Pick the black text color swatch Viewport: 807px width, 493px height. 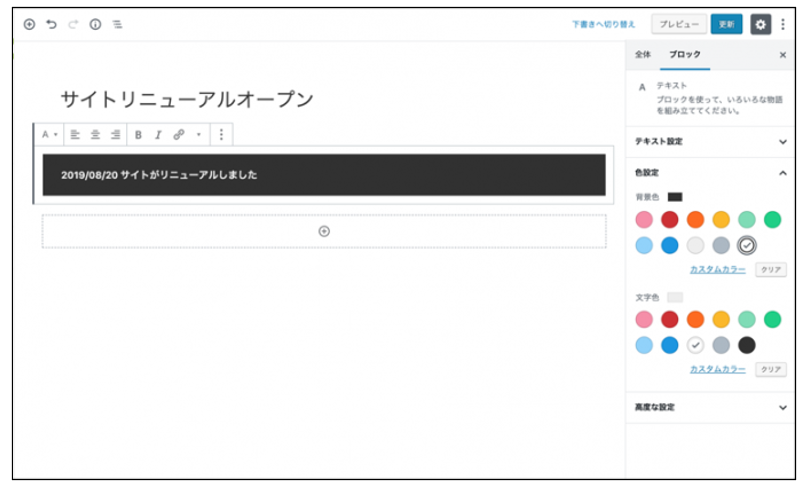pos(746,345)
